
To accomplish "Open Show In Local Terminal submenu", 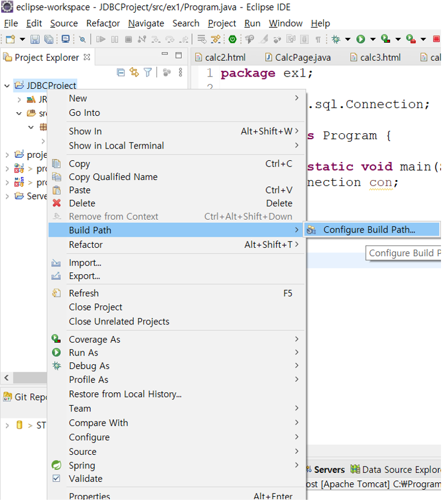I will (176, 146).
